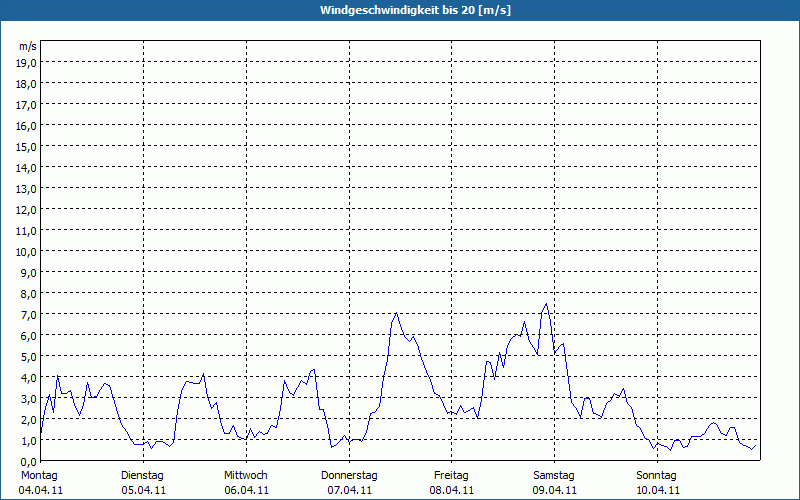Click the '19,0' y-axis label
The height and width of the screenshot is (500, 800).
27,63
